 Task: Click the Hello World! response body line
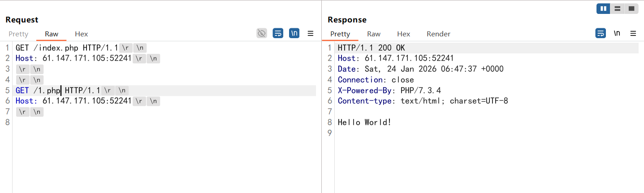tap(364, 122)
